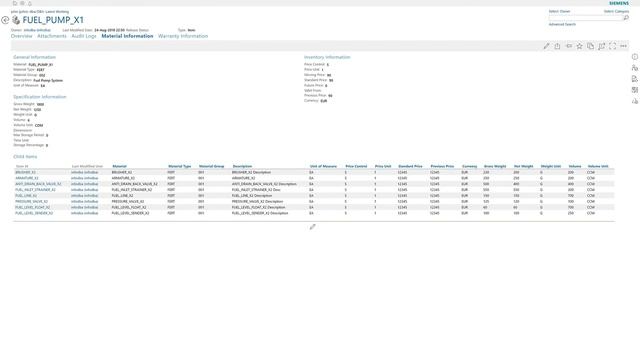Viewport: 640px width, 360px height.
Task: Click the Child Items section heading
Action: (25, 157)
